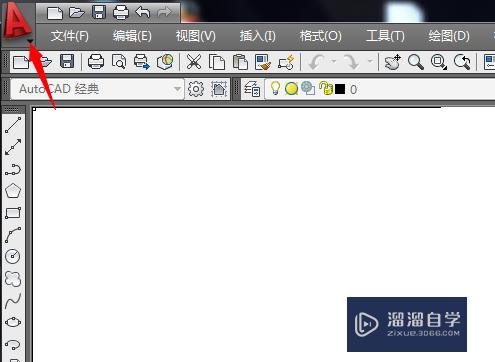Open the AutoCAD application menu logo
The image size is (495, 362).
tap(17, 21)
